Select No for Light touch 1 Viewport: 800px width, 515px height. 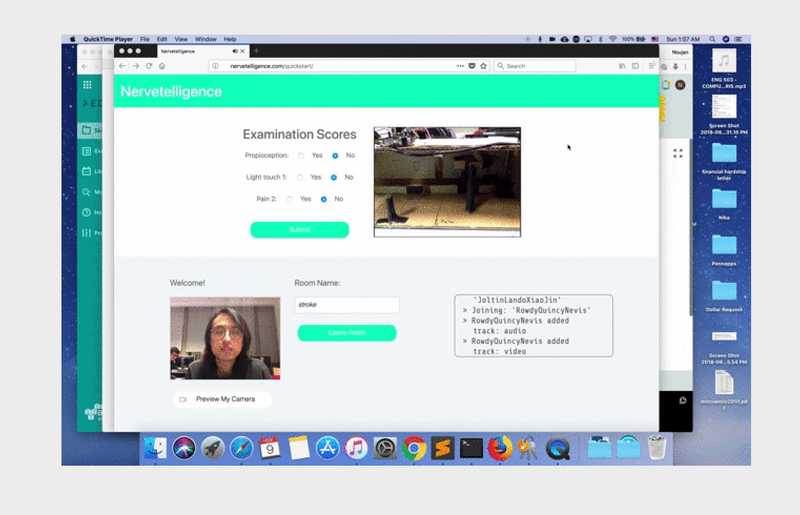click(334, 177)
